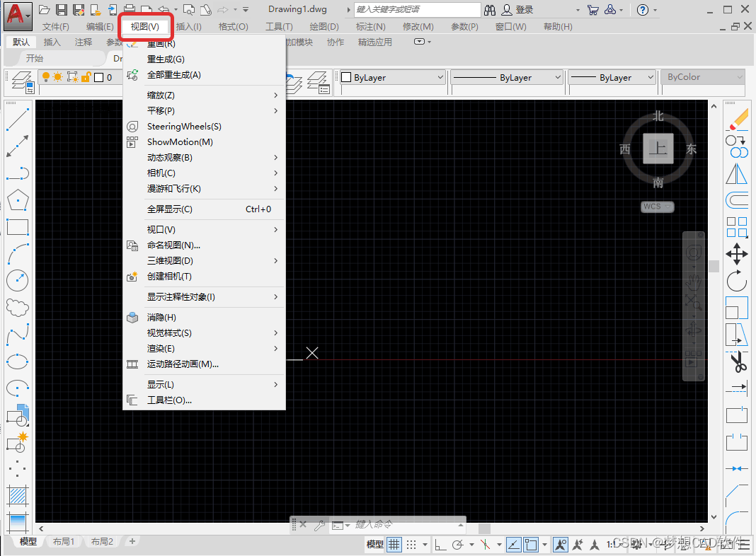Click the Save As icon
Image resolution: width=756 pixels, height=556 pixels.
pyautogui.click(x=79, y=10)
